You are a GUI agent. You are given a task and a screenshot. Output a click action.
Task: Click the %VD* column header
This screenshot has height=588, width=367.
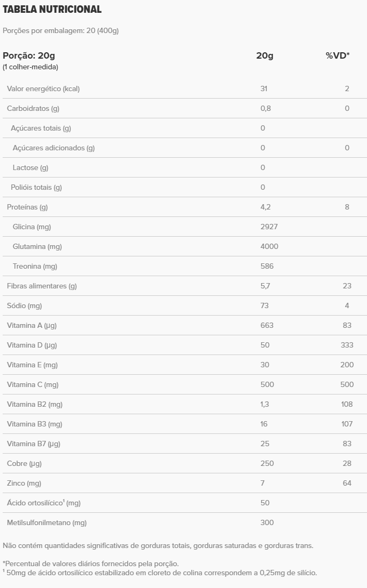(x=338, y=55)
